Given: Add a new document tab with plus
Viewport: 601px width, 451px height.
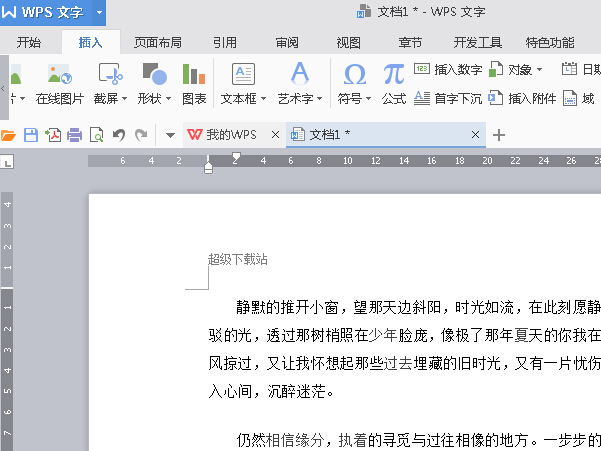Looking at the screenshot, I should coord(499,135).
